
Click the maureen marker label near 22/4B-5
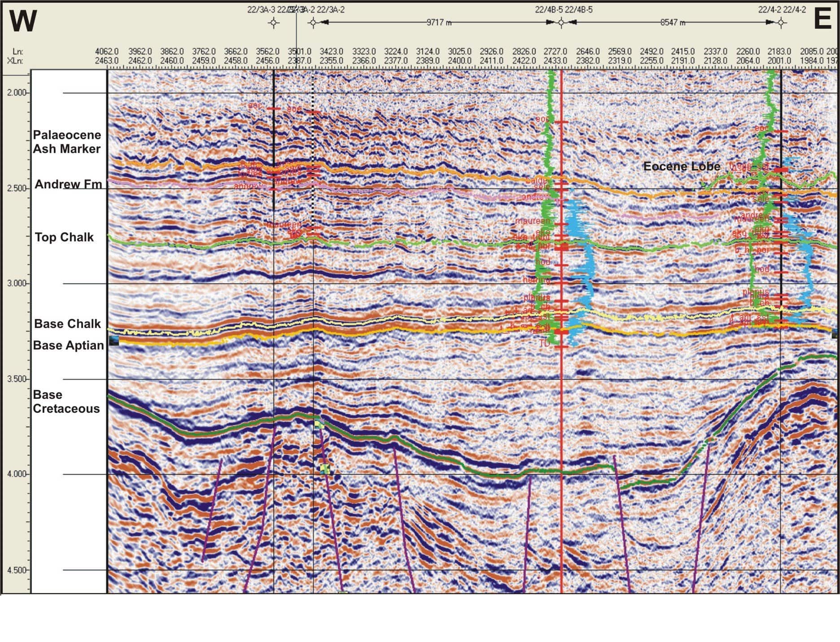coord(532,221)
